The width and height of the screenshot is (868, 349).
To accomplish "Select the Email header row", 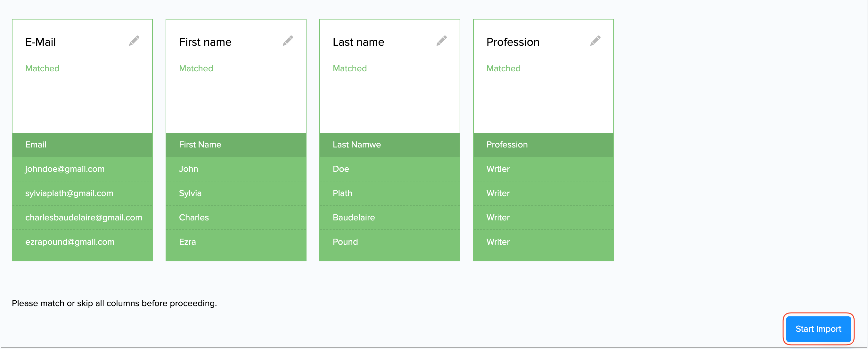I will [x=82, y=145].
